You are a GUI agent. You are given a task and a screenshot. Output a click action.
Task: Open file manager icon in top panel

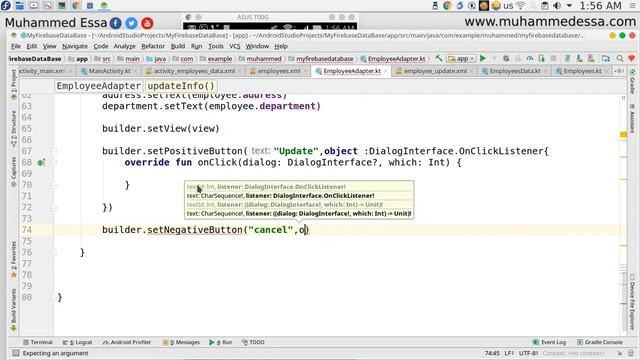click(x=20, y=5)
